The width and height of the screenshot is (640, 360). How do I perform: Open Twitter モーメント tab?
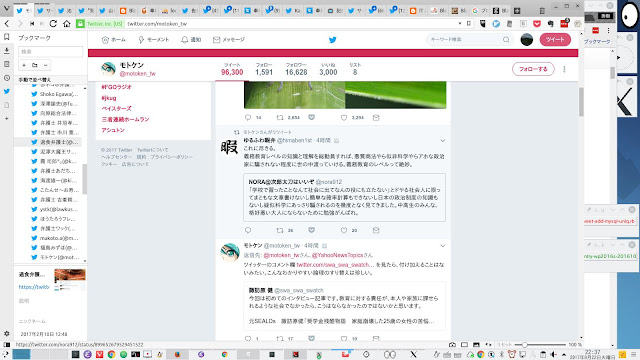click(153, 40)
